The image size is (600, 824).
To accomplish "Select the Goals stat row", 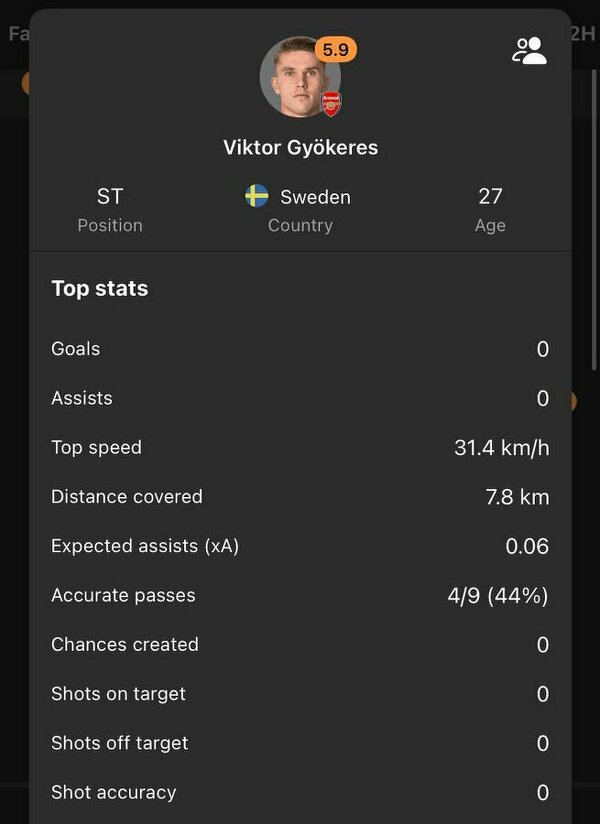I will tap(300, 349).
